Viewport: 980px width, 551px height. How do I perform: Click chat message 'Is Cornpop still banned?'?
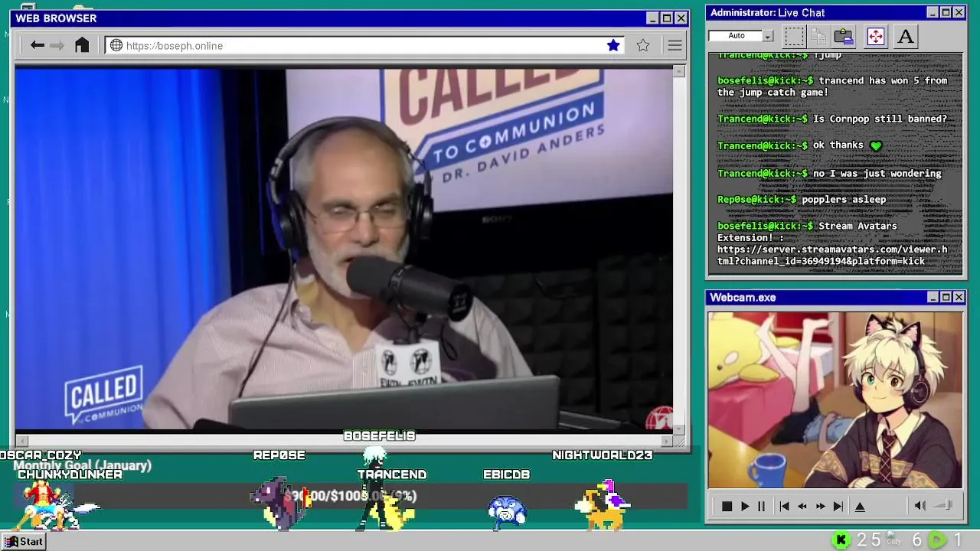pos(880,119)
